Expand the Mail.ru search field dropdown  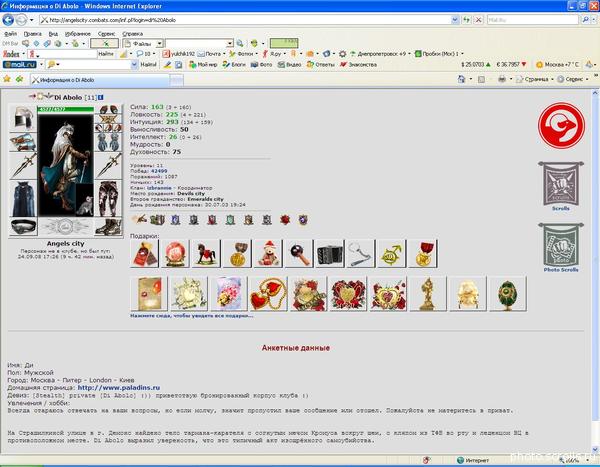(x=134, y=65)
